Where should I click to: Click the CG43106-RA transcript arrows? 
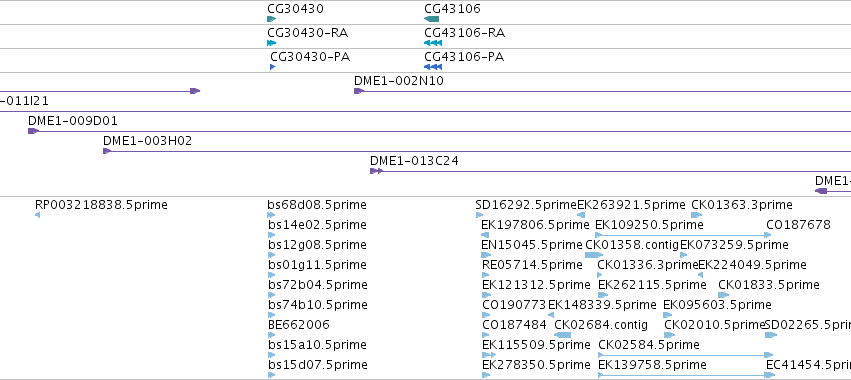click(x=433, y=43)
